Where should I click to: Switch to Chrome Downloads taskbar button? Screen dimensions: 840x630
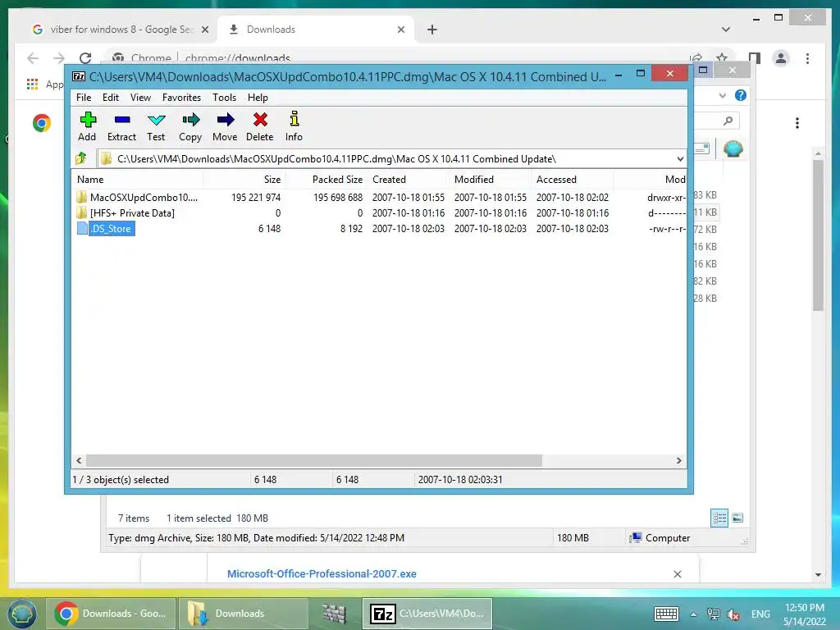pos(111,614)
